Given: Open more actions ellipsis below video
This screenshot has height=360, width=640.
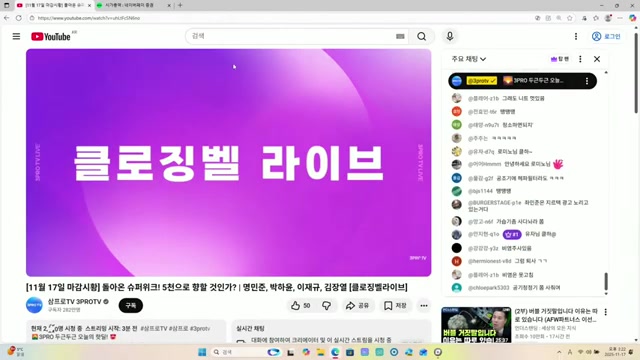Looking at the screenshot, I should tap(424, 305).
